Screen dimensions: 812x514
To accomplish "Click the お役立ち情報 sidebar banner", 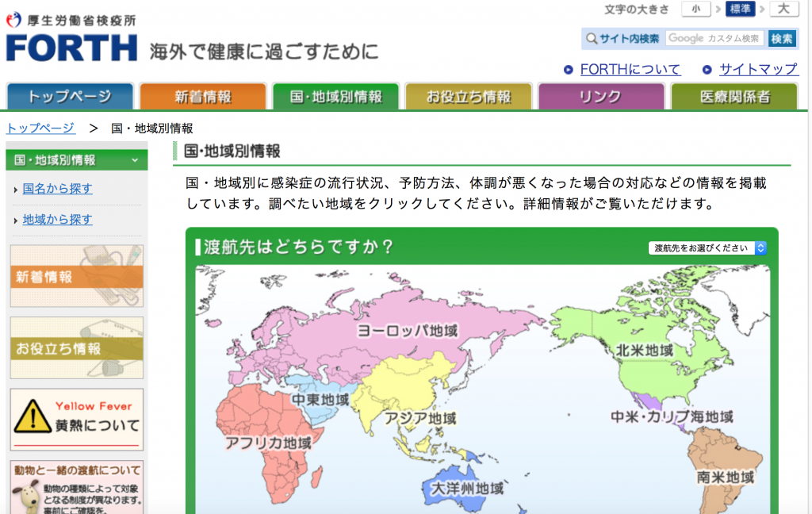I will [77, 347].
